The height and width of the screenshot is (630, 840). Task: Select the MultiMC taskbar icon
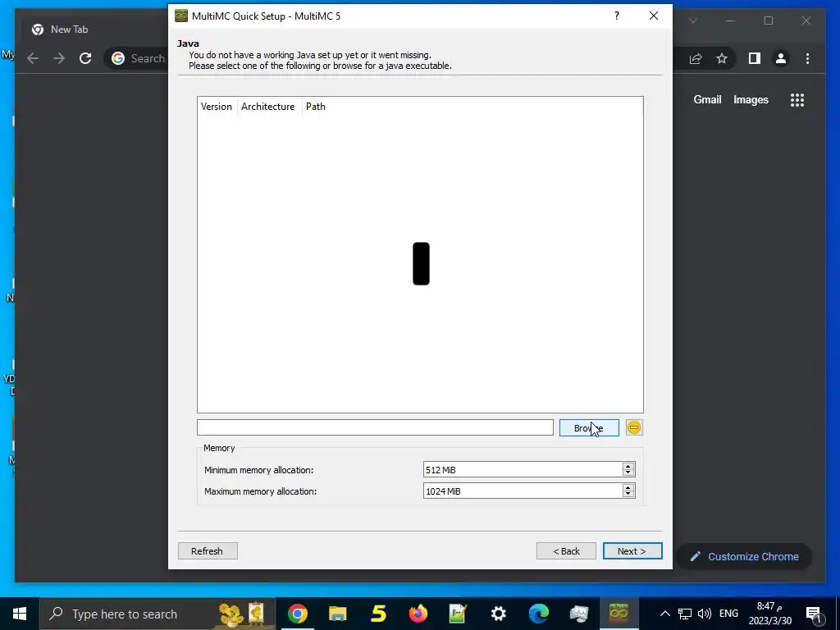[619, 614]
